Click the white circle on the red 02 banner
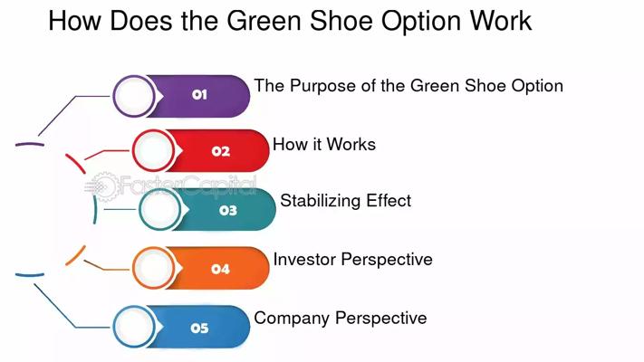 (x=154, y=151)
